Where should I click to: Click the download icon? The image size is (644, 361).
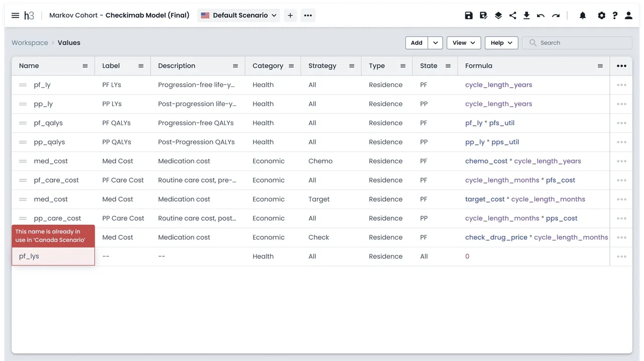click(527, 16)
